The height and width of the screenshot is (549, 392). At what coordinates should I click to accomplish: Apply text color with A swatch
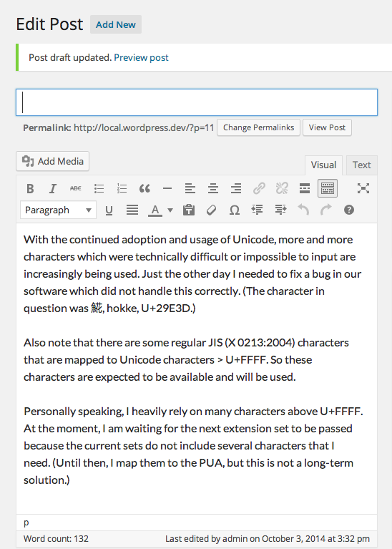pos(155,210)
